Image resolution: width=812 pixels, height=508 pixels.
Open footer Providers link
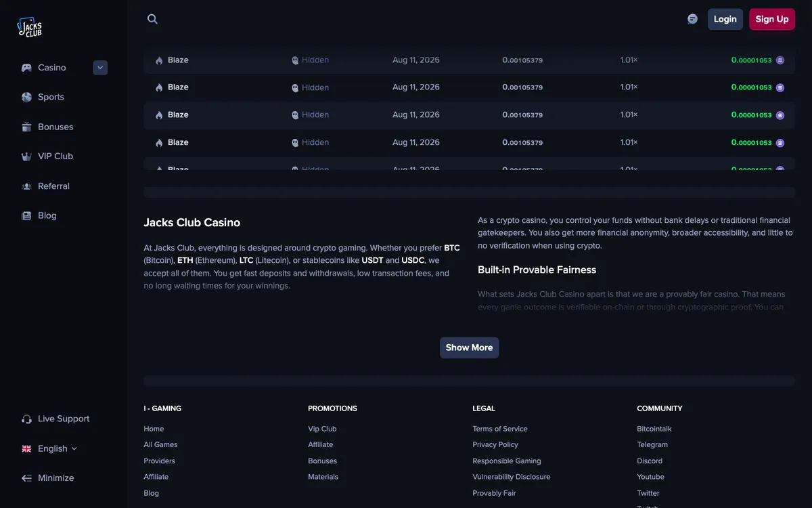[159, 461]
